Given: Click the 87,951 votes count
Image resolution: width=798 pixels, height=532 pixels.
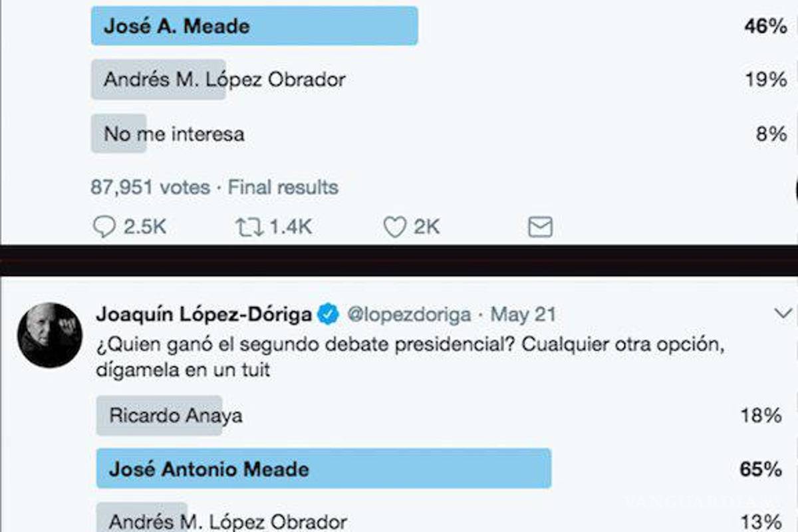Looking at the screenshot, I should click(x=150, y=188).
